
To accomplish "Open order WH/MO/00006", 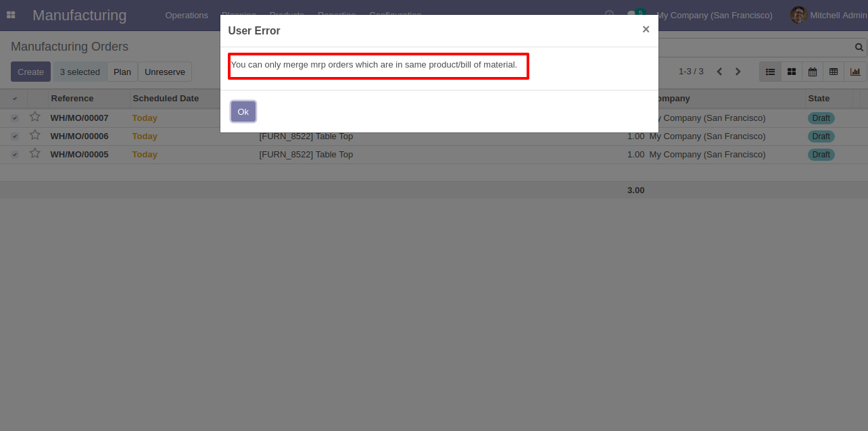I will (x=79, y=136).
